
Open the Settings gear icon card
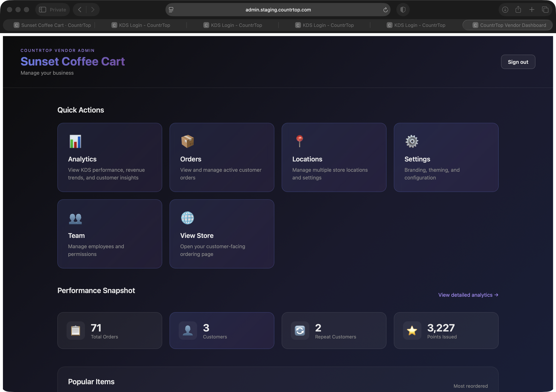pos(412,141)
